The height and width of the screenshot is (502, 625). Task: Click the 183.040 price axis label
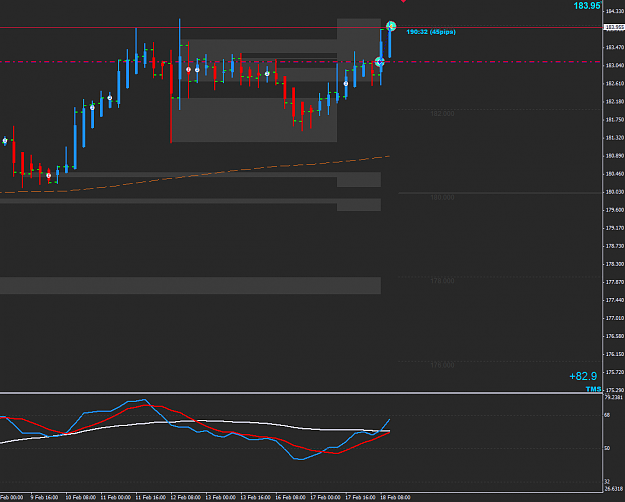tap(615, 65)
